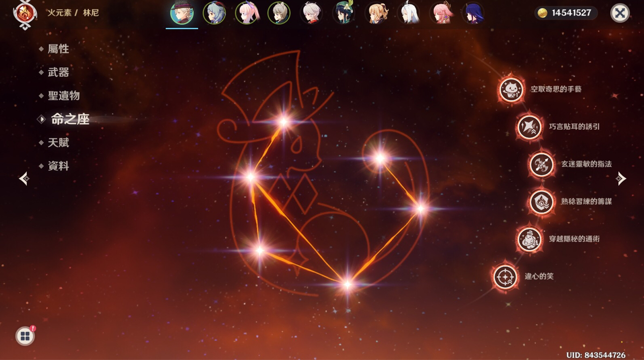Image resolution: width=644 pixels, height=360 pixels.
Task: Open constellation 空取奇思的手藝 cat icon
Action: (511, 90)
